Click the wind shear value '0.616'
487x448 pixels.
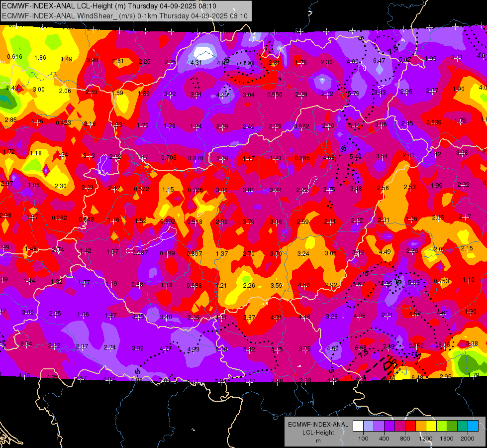(14, 57)
